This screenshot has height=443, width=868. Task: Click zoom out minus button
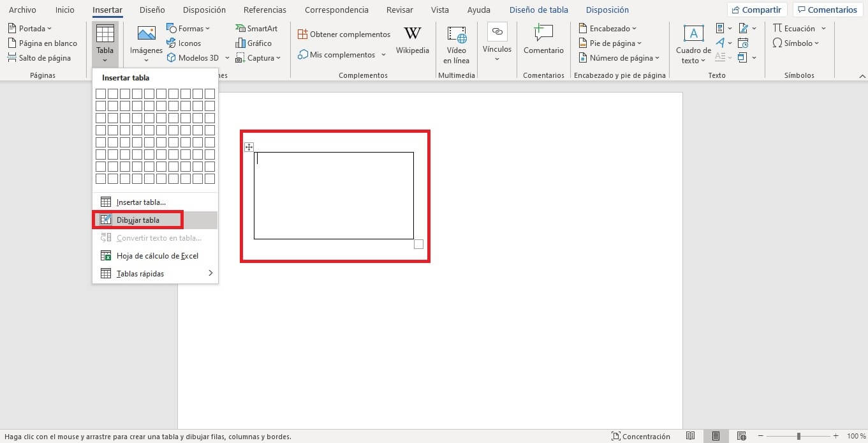pos(761,437)
